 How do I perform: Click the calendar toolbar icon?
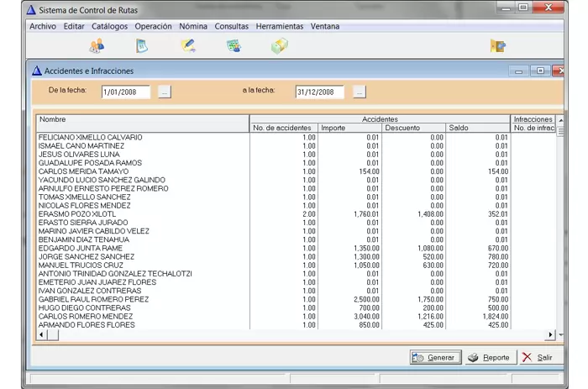coord(234,46)
